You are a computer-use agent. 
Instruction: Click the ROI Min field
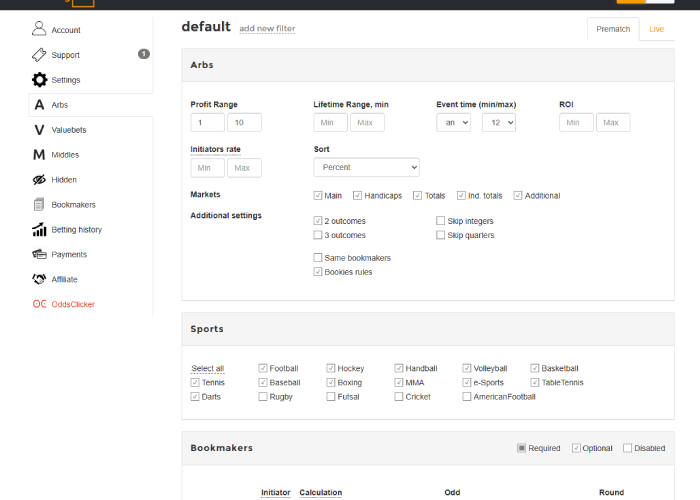pos(576,122)
